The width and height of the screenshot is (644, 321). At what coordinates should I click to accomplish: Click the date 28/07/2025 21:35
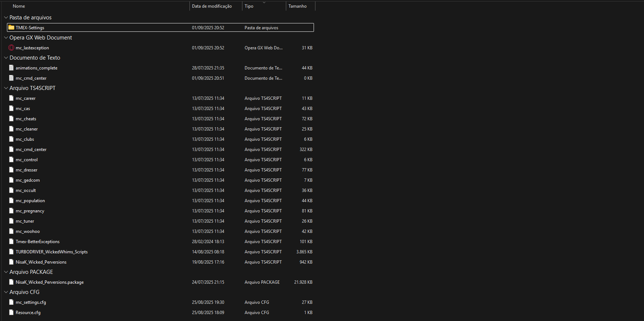208,68
